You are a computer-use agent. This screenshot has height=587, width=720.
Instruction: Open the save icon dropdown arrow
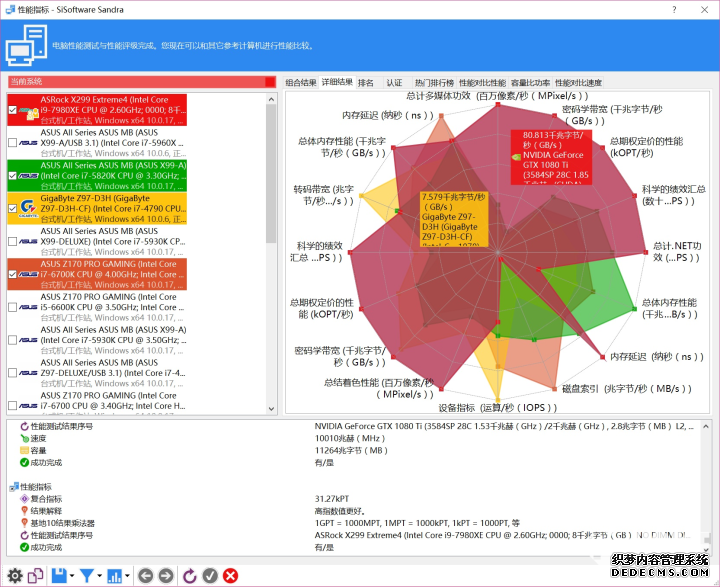pyautogui.click(x=72, y=576)
